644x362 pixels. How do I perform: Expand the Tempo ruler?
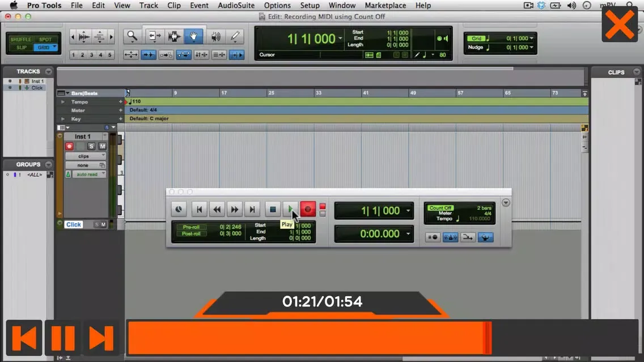(x=63, y=102)
